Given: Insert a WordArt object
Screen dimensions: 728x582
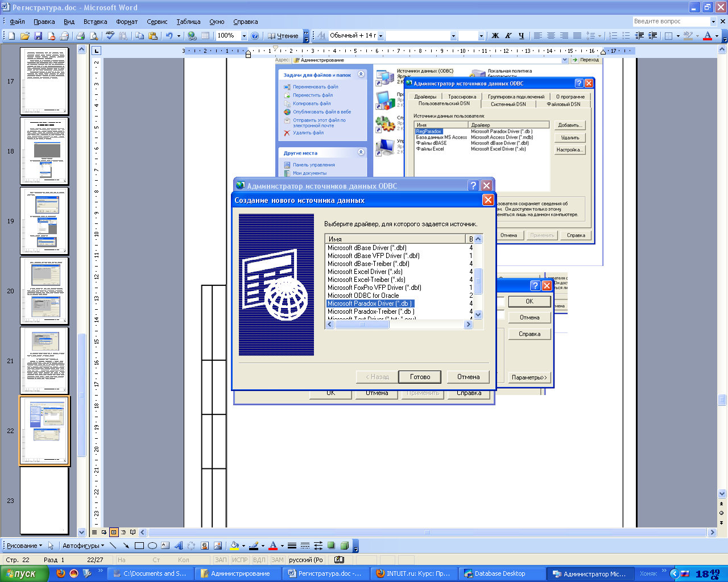Looking at the screenshot, I should (x=179, y=546).
